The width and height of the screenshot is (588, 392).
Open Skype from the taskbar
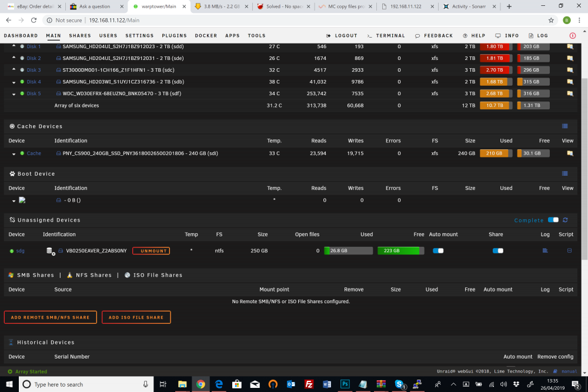[x=399, y=384]
